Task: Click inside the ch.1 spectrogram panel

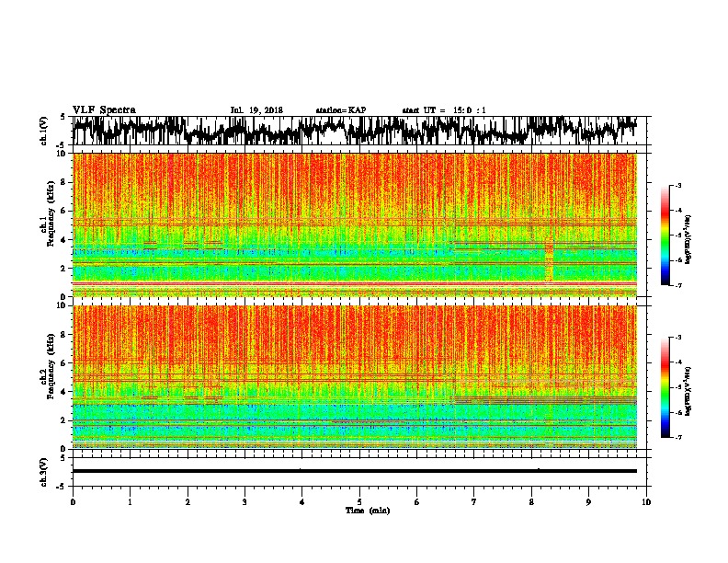Action: click(355, 224)
